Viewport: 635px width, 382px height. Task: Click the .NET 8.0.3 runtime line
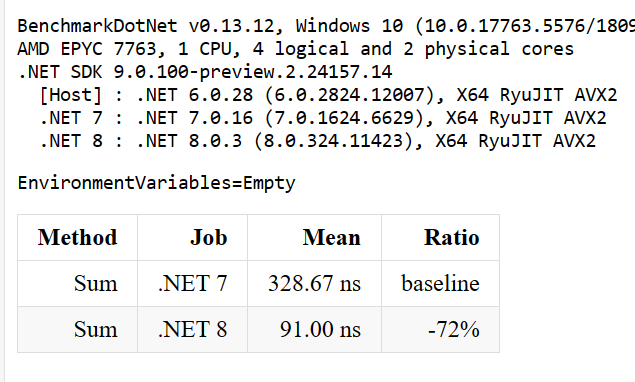click(x=318, y=141)
